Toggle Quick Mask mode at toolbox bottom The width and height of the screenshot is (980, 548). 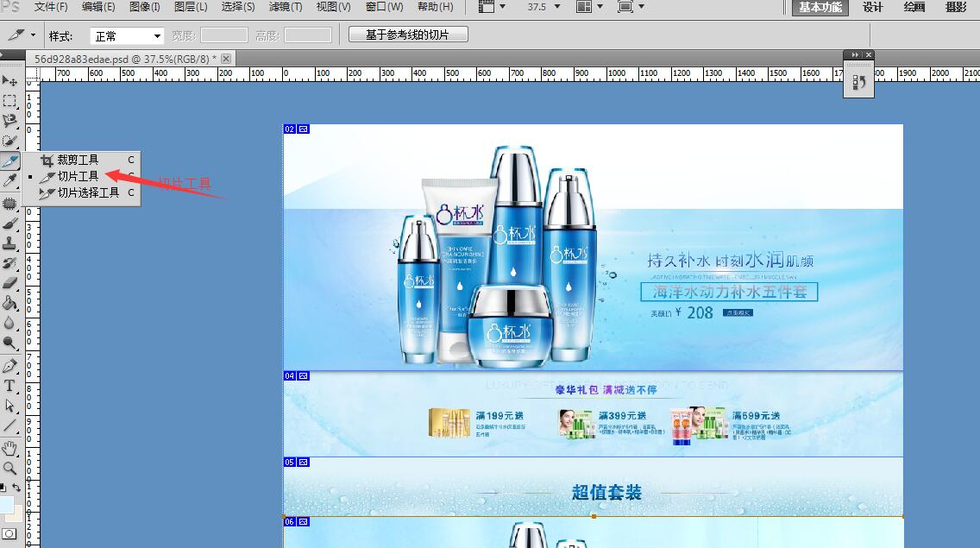click(9, 534)
